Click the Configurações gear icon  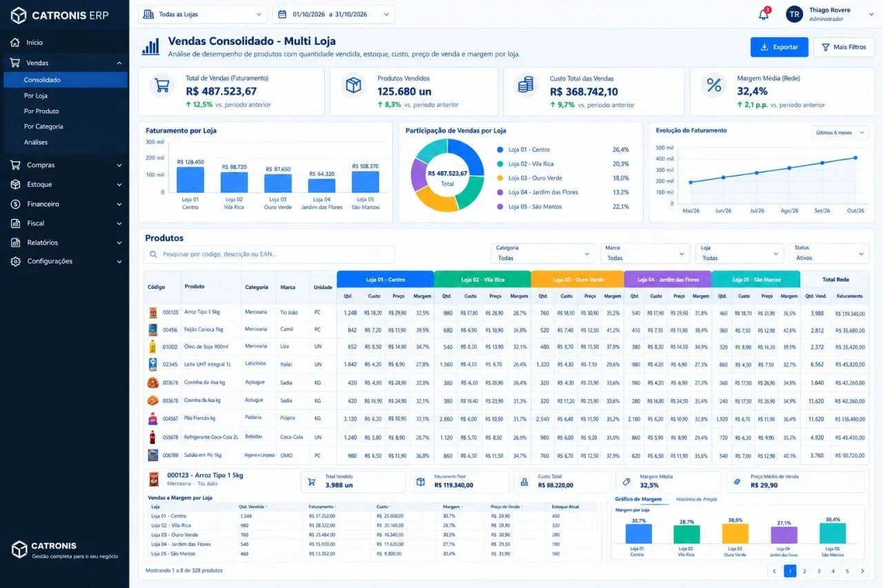(x=15, y=261)
